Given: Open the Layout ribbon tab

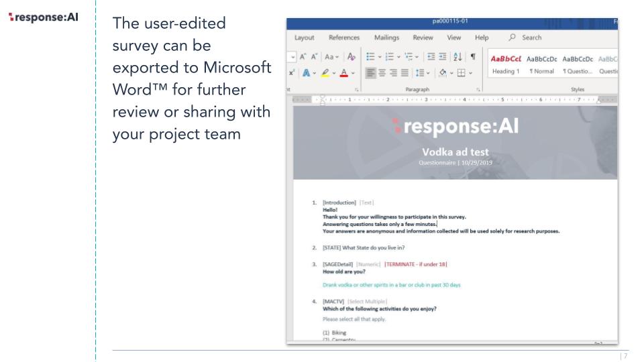Looking at the screenshot, I should [x=305, y=38].
